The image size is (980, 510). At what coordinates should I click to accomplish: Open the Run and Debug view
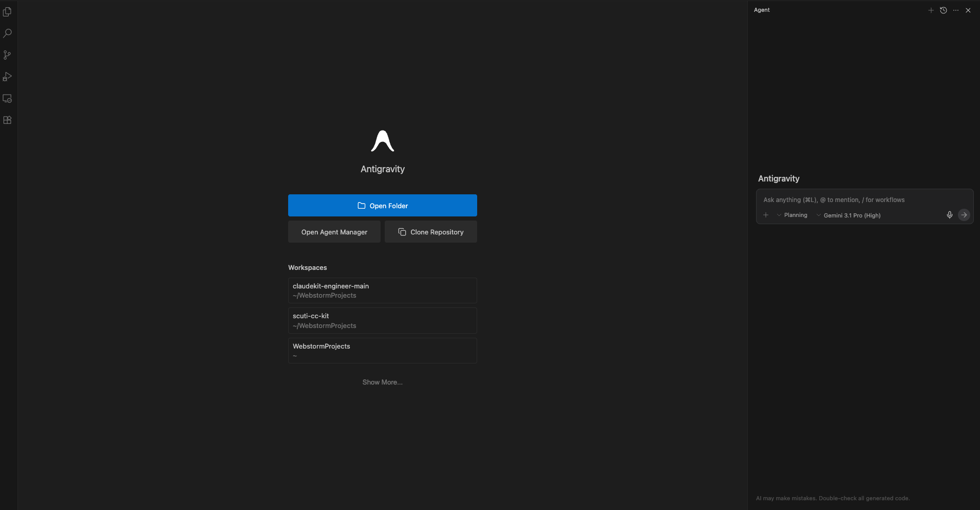click(x=7, y=77)
